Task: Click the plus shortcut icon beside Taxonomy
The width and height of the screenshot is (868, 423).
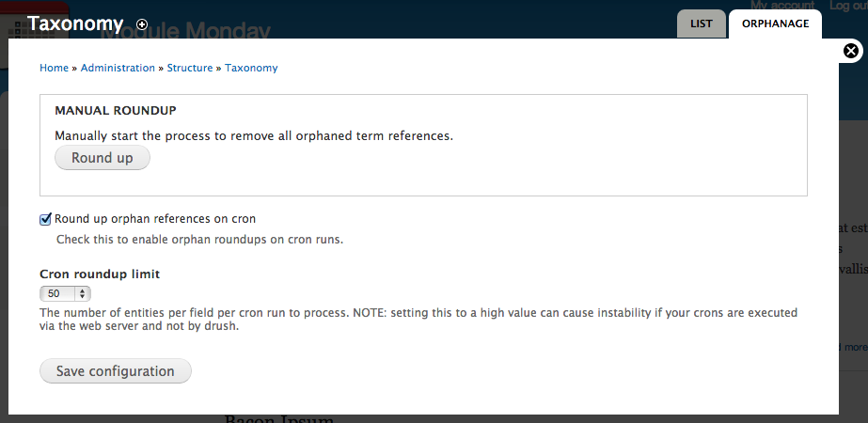Action: (x=142, y=24)
